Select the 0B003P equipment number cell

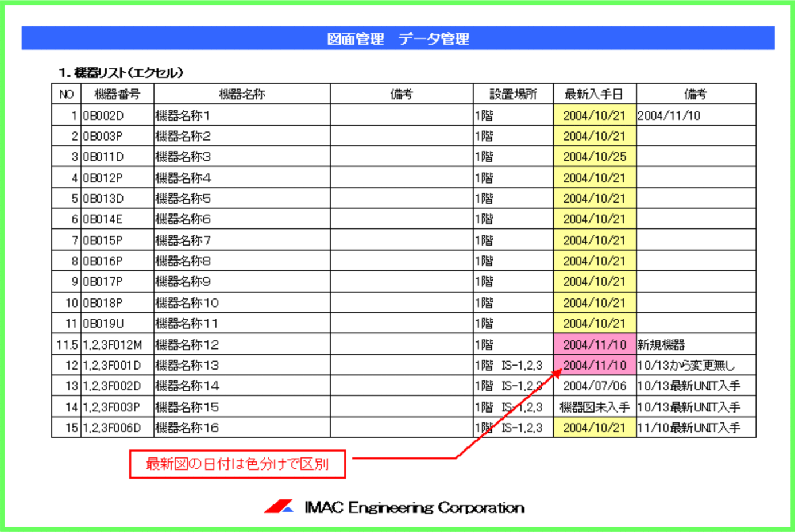(117, 135)
